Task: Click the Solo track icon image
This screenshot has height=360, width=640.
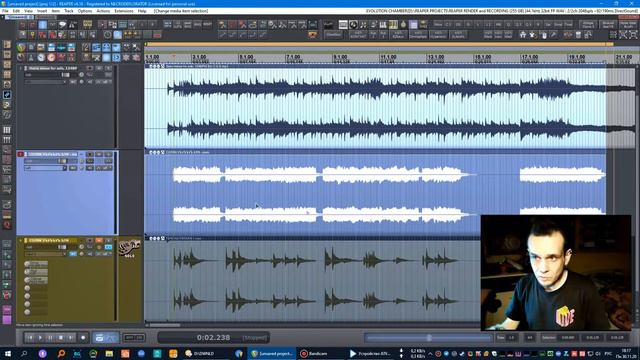Action: [x=129, y=249]
